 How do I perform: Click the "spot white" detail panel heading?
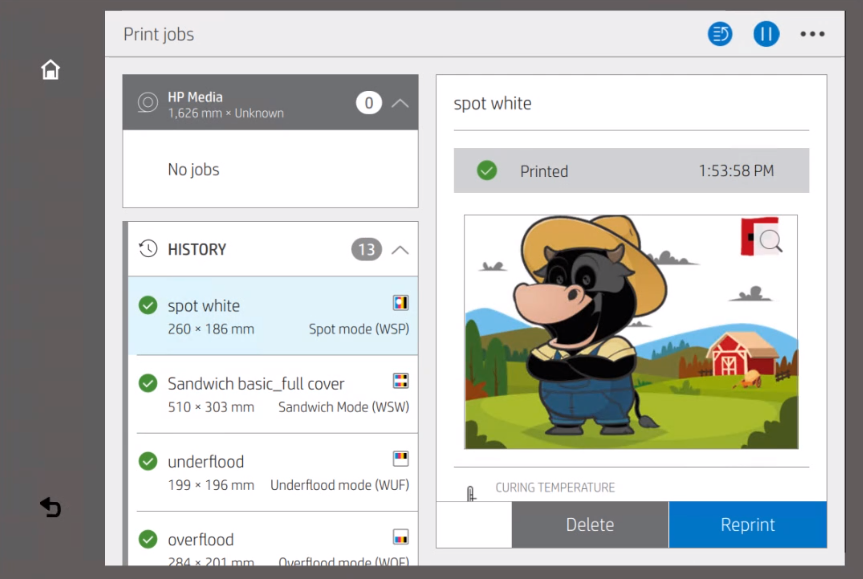493,103
